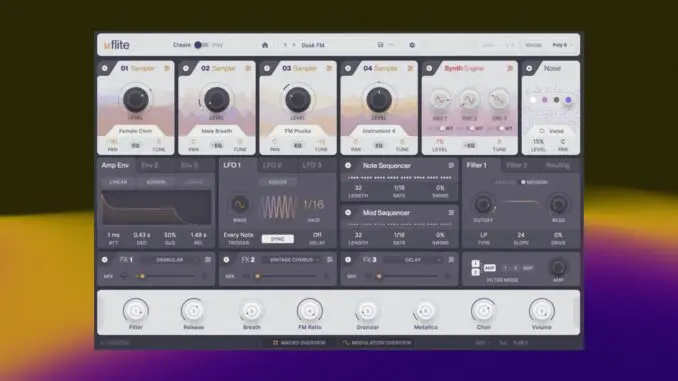This screenshot has width=678, height=381.
Task: Select the Amp Env tab
Action: [x=115, y=165]
